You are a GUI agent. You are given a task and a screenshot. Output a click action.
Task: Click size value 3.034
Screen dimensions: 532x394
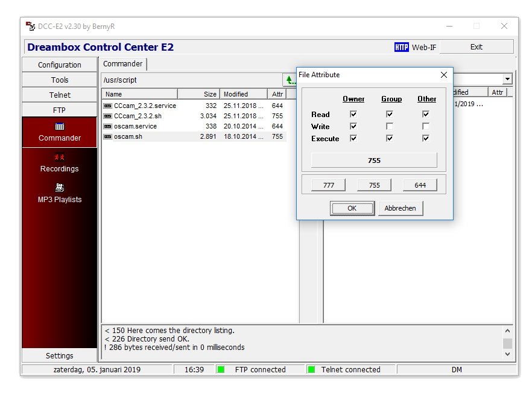coord(208,116)
